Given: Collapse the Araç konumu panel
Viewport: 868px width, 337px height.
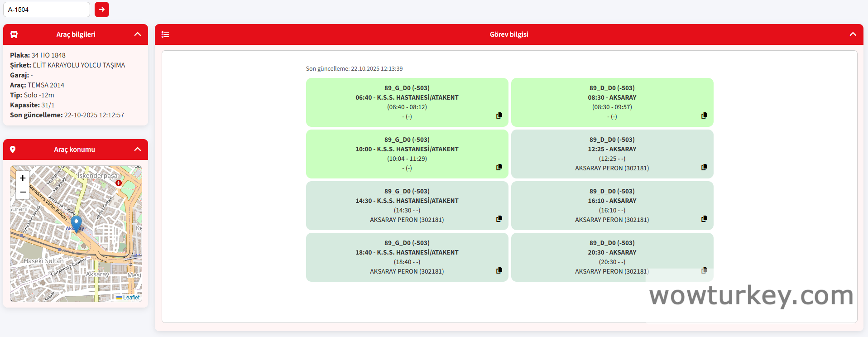Looking at the screenshot, I should point(138,149).
